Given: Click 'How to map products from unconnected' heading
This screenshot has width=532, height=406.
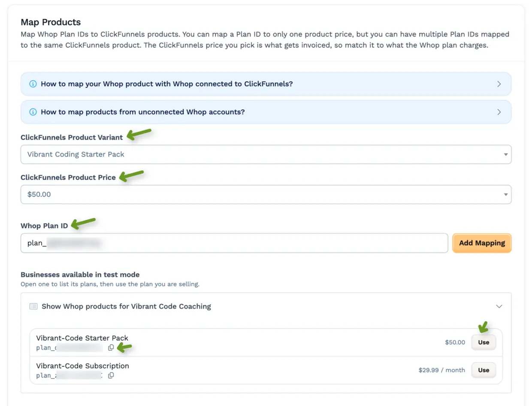Looking at the screenshot, I should (x=143, y=112).
